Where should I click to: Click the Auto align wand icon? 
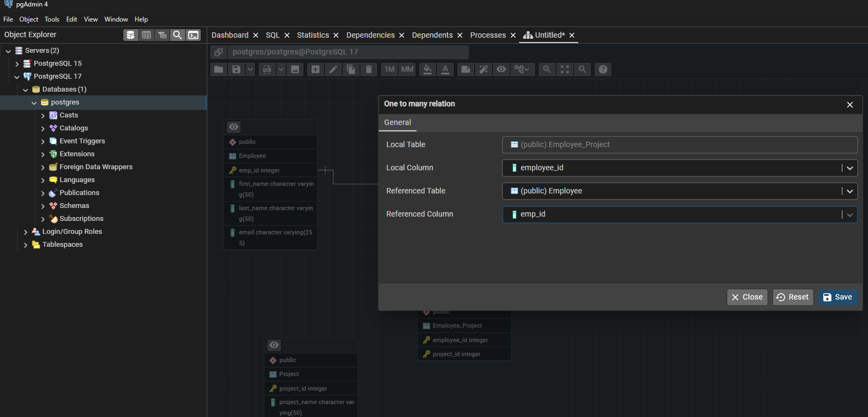(484, 69)
